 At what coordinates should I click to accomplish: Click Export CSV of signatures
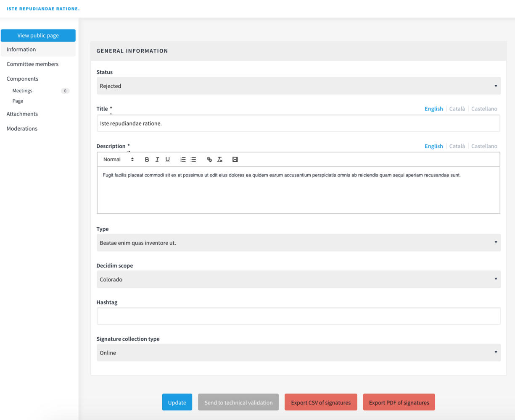(321, 402)
